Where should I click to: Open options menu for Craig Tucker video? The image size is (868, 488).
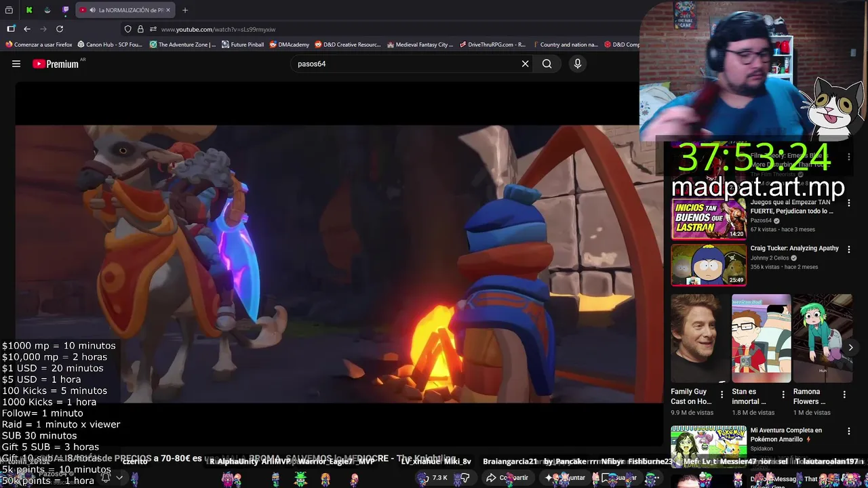pyautogui.click(x=849, y=249)
